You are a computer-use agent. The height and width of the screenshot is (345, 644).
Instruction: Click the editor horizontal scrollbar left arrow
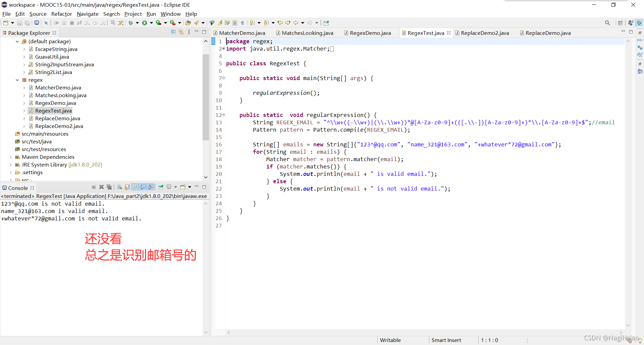coord(229,332)
